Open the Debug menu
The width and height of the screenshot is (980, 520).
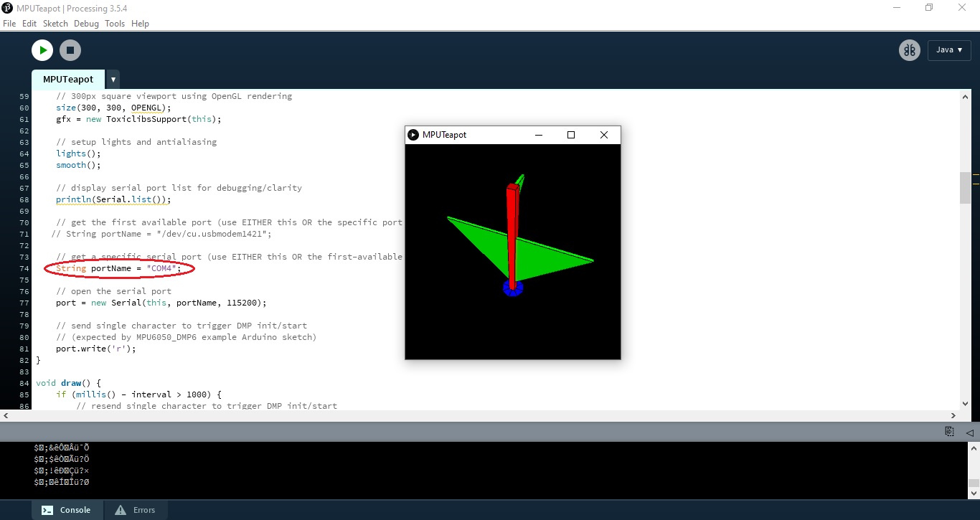point(86,23)
